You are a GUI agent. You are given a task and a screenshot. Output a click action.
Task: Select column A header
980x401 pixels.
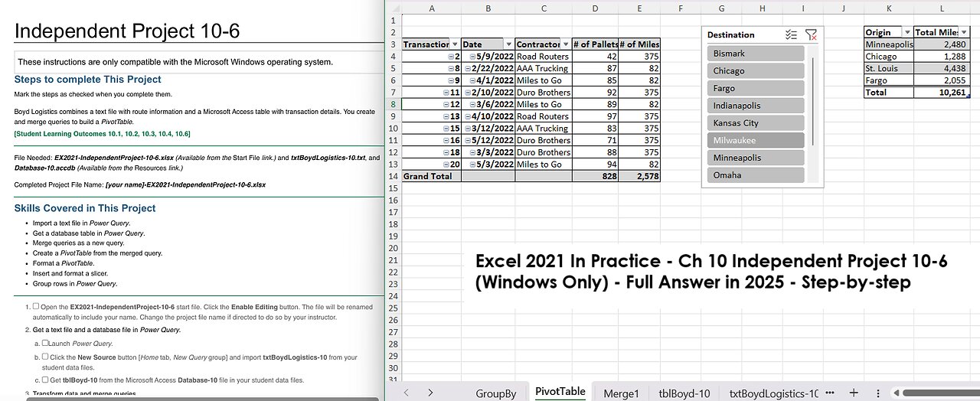tap(432, 8)
